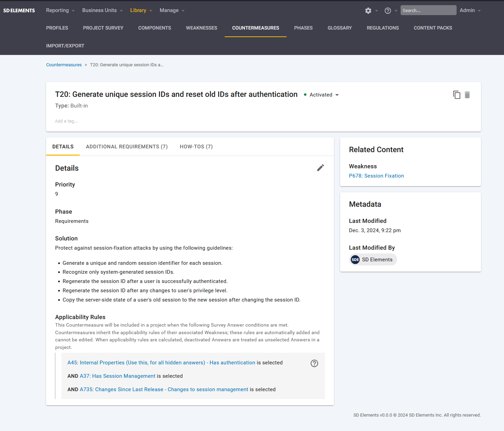Click the SD Elements logo
This screenshot has height=431, width=504.
coord(19,10)
